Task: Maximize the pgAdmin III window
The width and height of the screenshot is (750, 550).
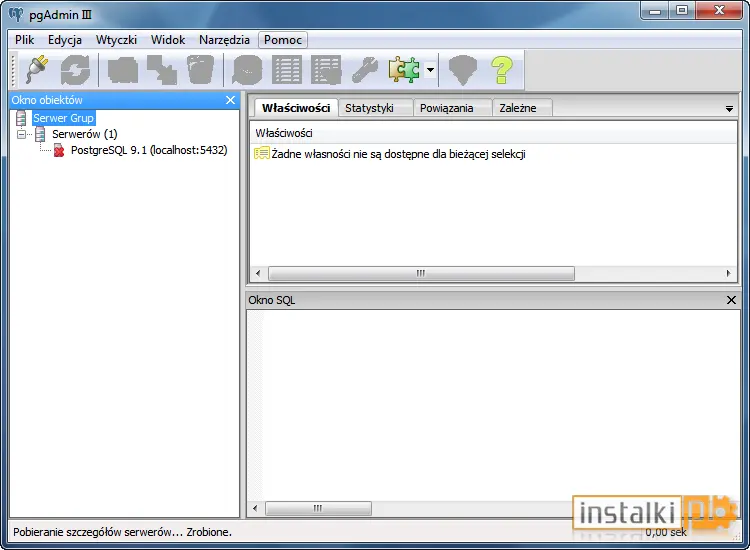Action: (x=682, y=11)
